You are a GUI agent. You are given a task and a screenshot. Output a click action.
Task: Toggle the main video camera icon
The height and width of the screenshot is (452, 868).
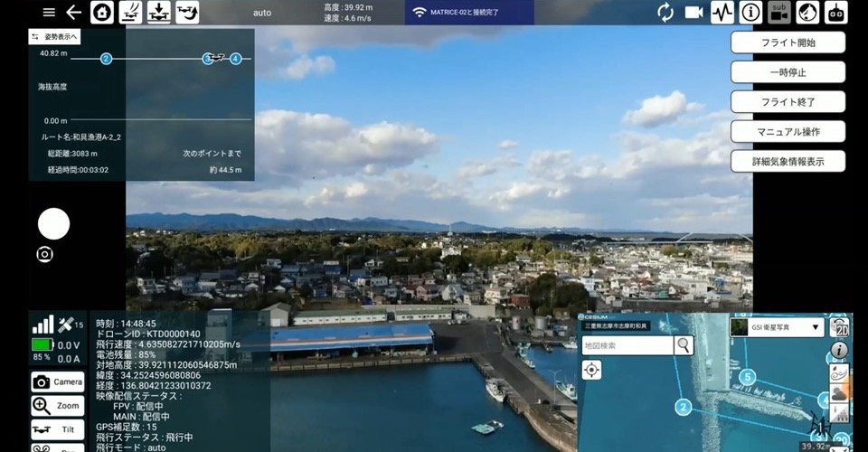(694, 13)
